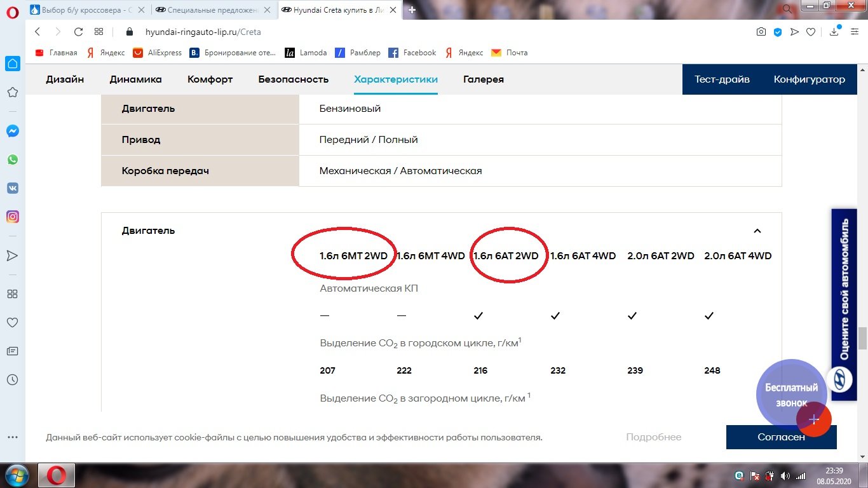Go to Безопасность section
Viewport: 868px width, 488px height.
(x=293, y=79)
